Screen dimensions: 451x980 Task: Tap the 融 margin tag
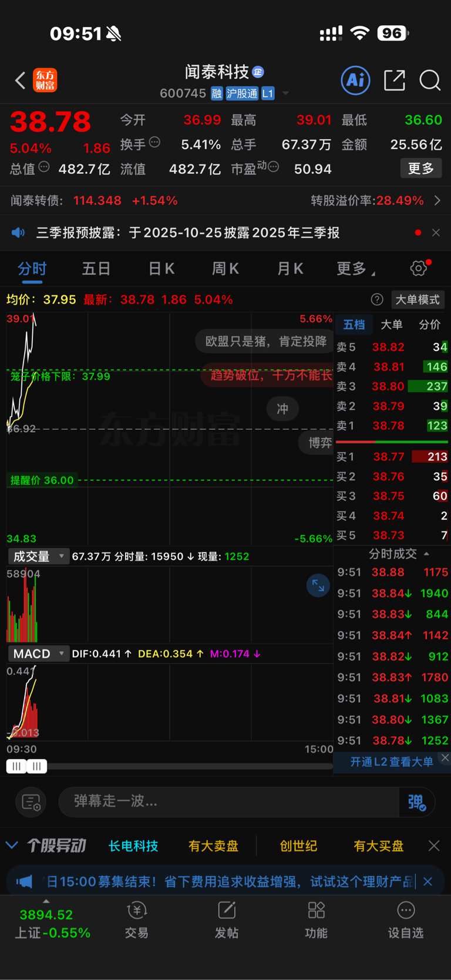tap(217, 93)
